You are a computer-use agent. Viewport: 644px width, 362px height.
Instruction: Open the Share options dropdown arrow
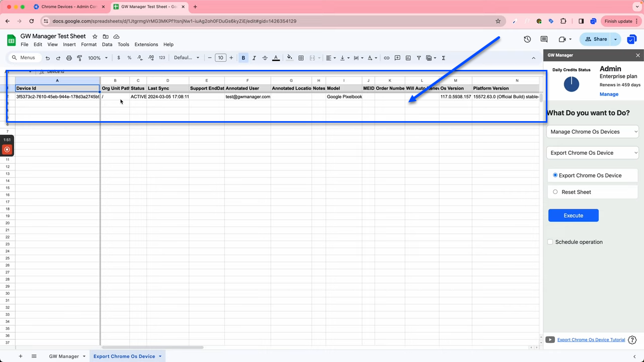pos(615,39)
